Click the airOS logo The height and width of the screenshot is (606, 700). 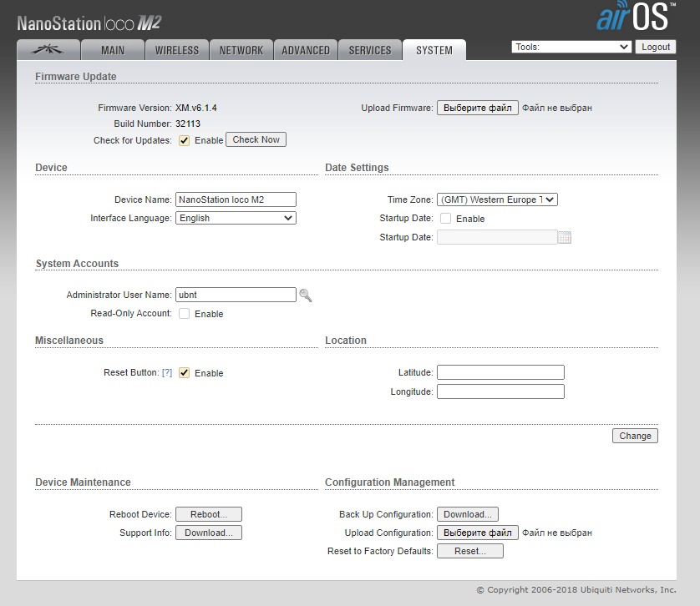click(636, 17)
